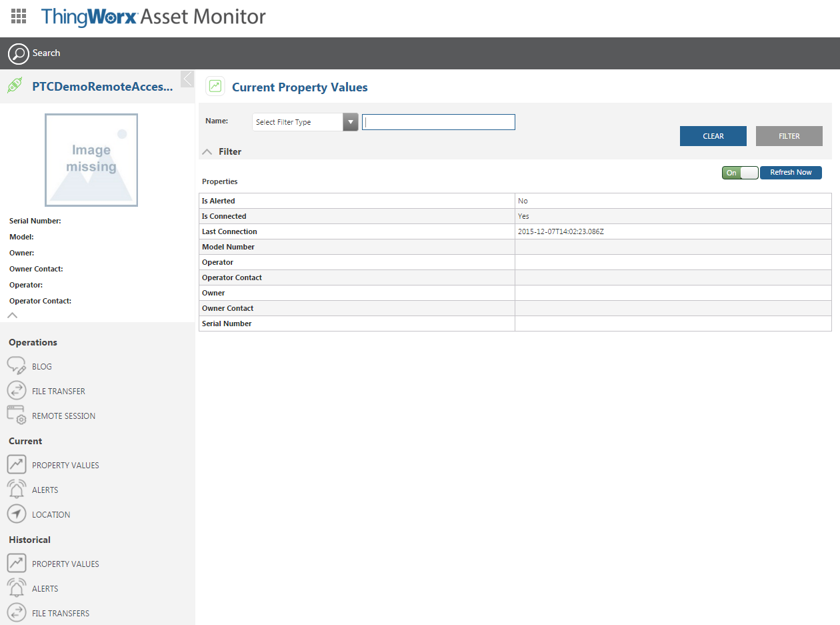Collapse the left sidebar panel arrow
The width and height of the screenshot is (840, 625).
click(x=187, y=79)
